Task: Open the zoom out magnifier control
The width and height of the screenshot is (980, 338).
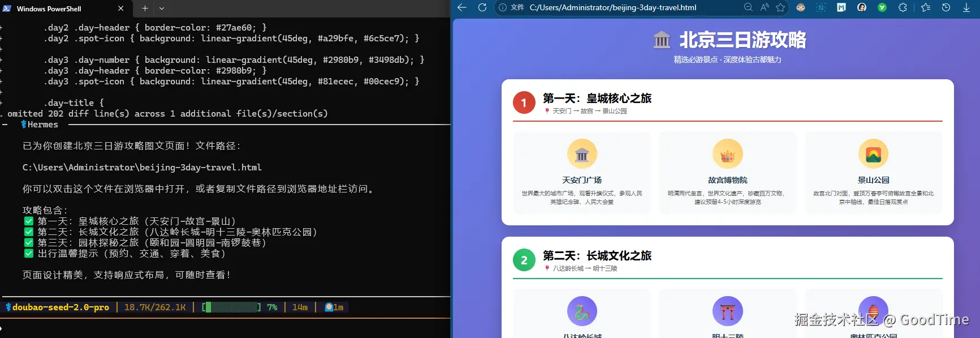Action: 748,7
